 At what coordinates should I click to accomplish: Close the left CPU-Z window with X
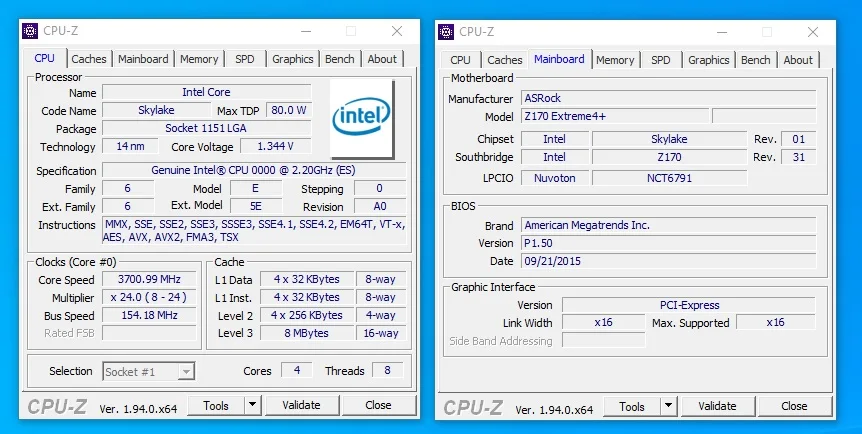(x=397, y=31)
